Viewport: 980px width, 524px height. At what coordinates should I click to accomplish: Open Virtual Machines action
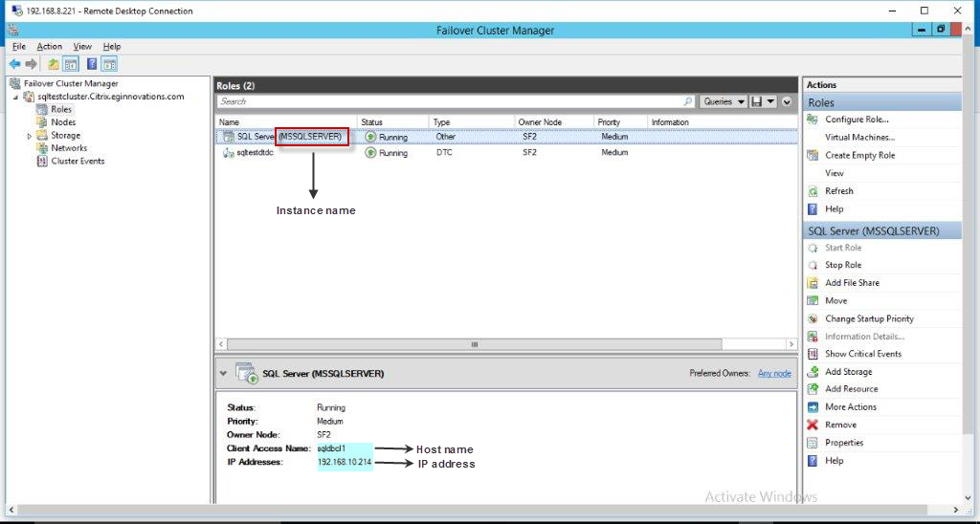pos(860,138)
